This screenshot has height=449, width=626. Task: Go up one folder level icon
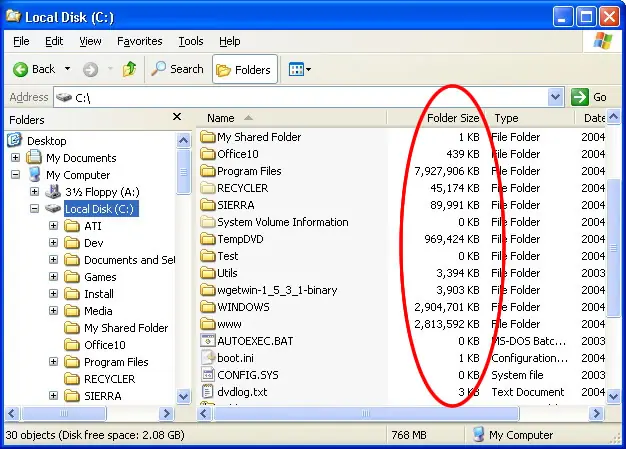(x=129, y=69)
